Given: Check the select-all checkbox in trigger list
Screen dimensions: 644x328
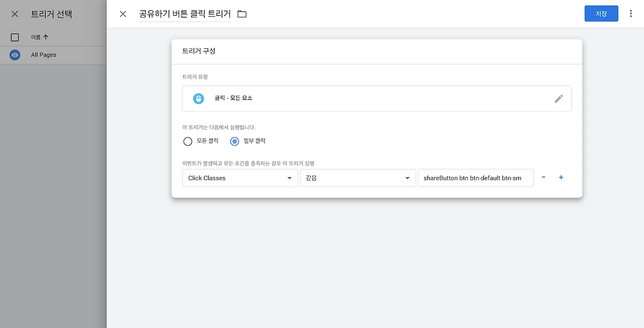Looking at the screenshot, I should 15,37.
